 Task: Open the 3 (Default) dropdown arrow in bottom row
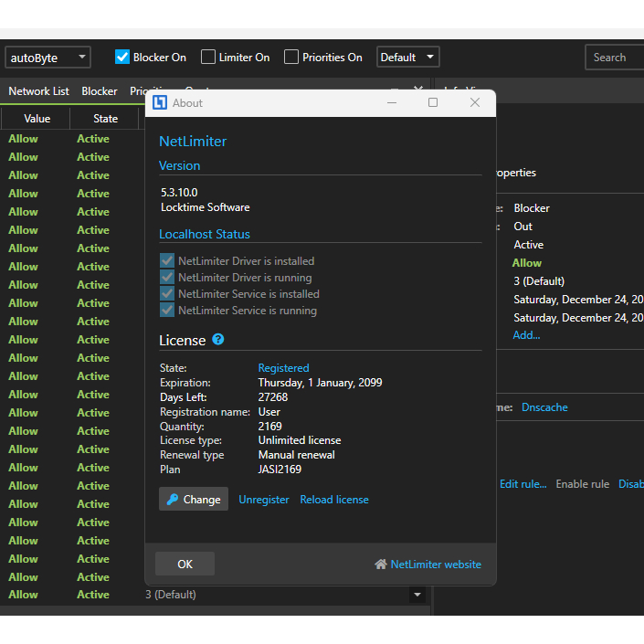pos(417,595)
